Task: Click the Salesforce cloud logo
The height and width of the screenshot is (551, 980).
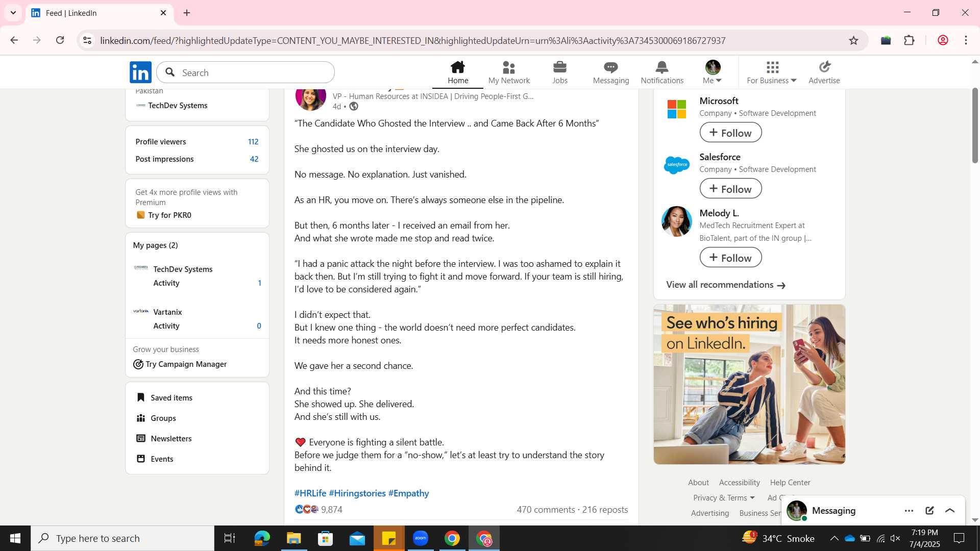Action: coord(677,165)
